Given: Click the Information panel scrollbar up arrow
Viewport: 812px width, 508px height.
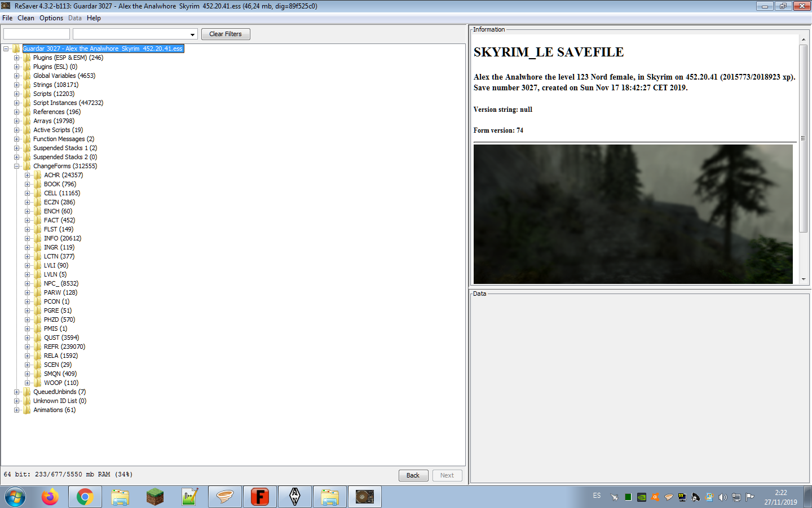Looking at the screenshot, I should (804, 40).
